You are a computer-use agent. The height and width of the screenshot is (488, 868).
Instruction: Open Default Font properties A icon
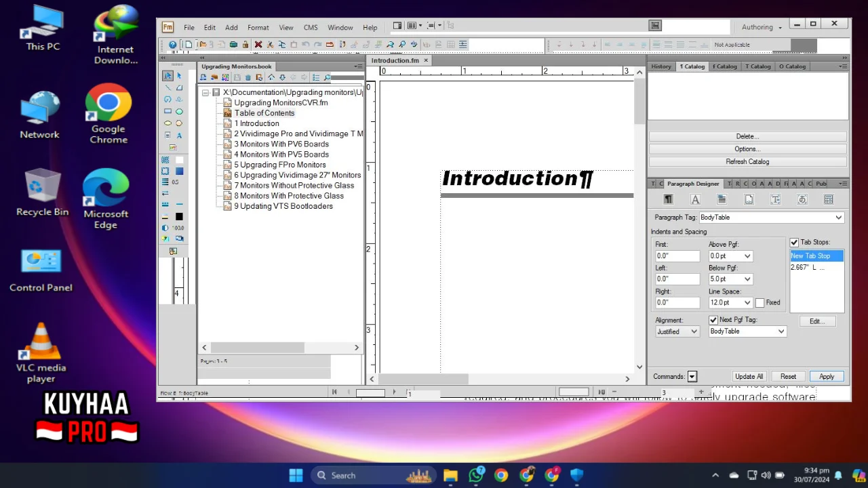point(695,199)
